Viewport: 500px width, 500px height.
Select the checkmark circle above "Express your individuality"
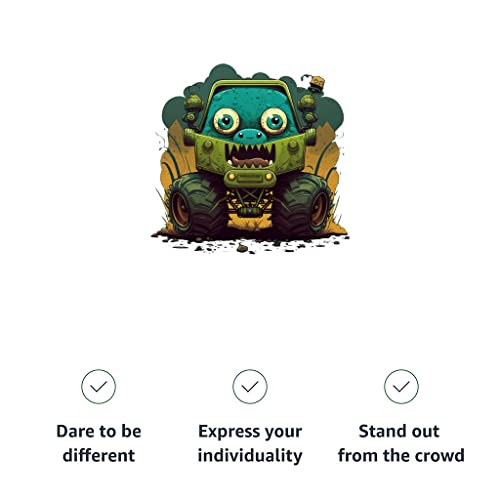[250, 386]
